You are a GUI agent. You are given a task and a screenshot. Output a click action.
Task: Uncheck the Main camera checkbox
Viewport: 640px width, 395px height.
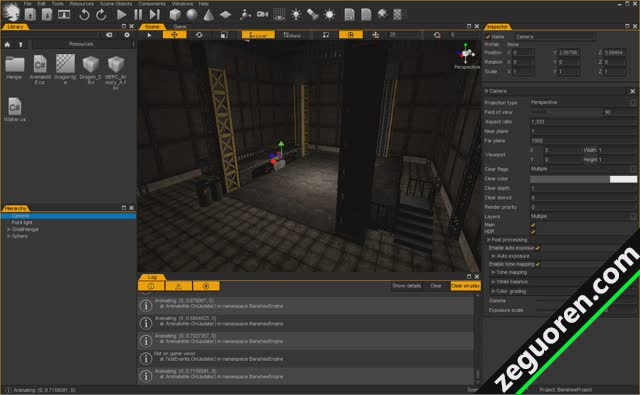(533, 225)
